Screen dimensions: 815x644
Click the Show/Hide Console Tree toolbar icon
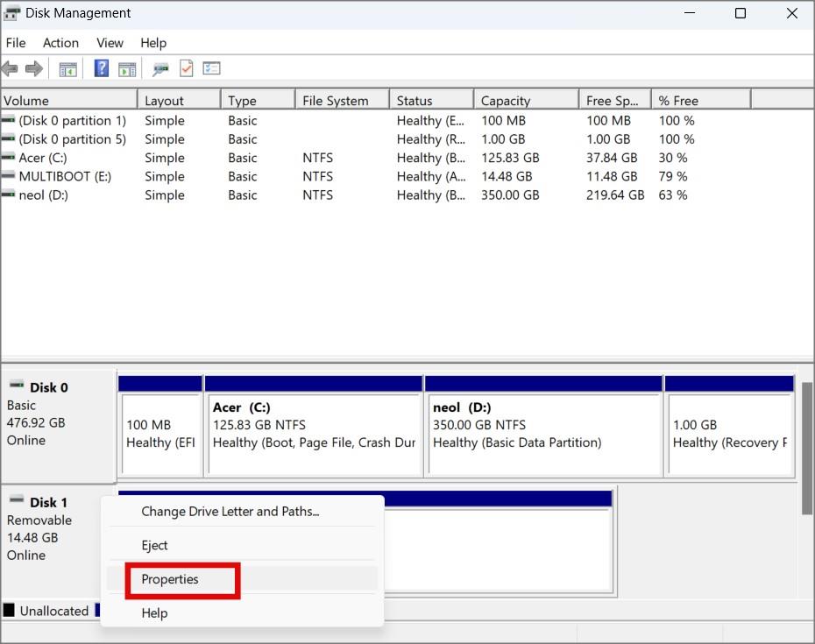(x=68, y=68)
